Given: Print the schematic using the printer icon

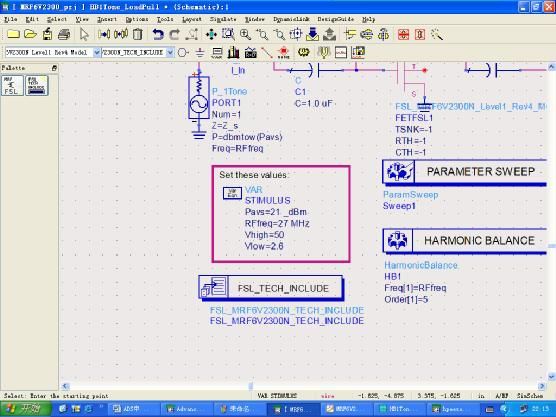Looking at the screenshot, I should pos(64,34).
